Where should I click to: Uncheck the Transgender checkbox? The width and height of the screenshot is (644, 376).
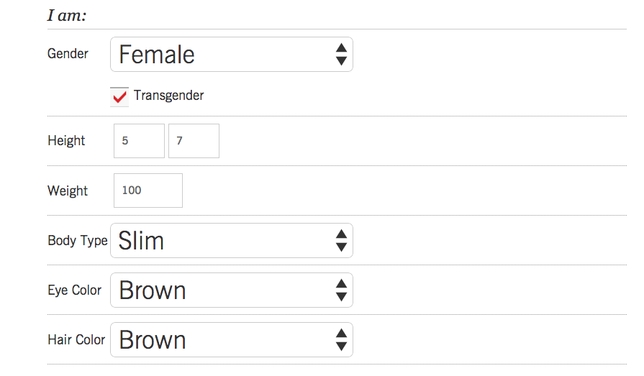coord(119,97)
